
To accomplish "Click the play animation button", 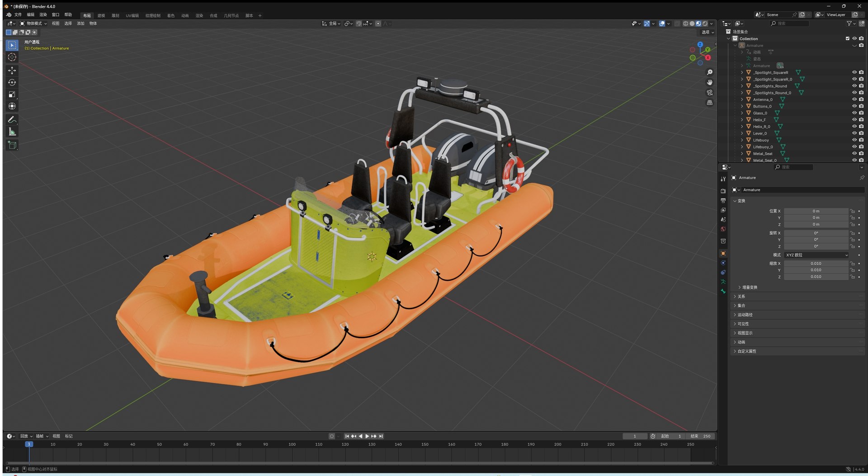I will [367, 436].
